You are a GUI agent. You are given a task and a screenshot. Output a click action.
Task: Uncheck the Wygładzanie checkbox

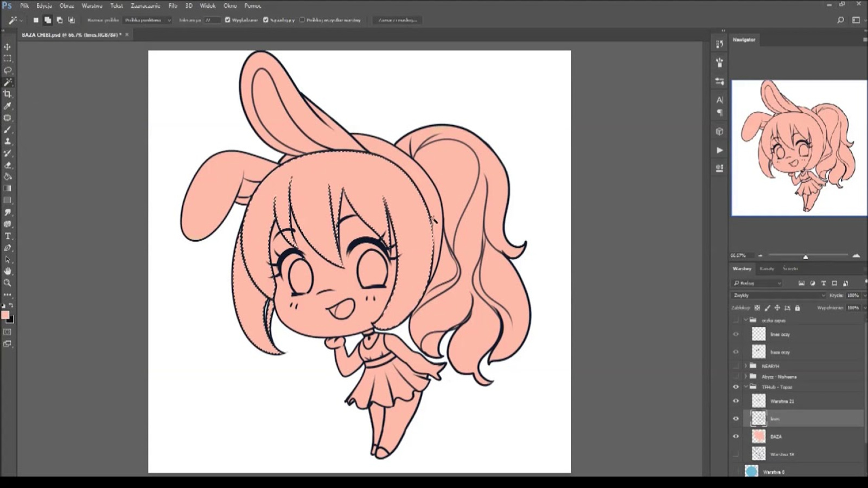(x=228, y=20)
